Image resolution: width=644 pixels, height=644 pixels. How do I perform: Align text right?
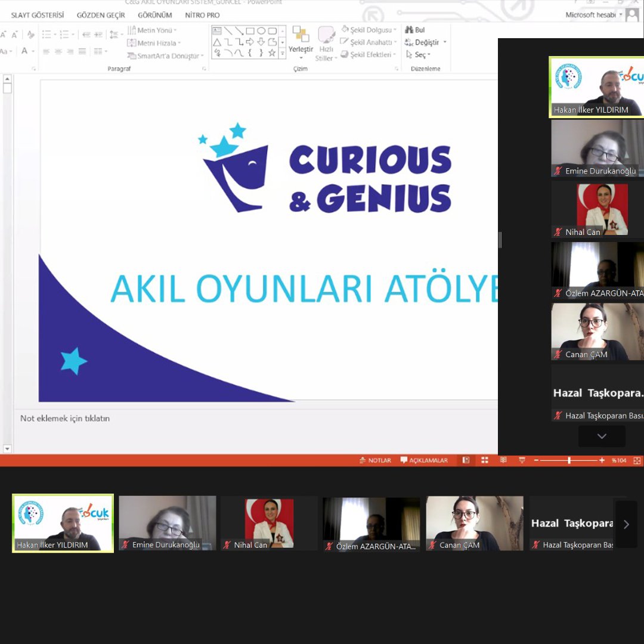pyautogui.click(x=70, y=51)
